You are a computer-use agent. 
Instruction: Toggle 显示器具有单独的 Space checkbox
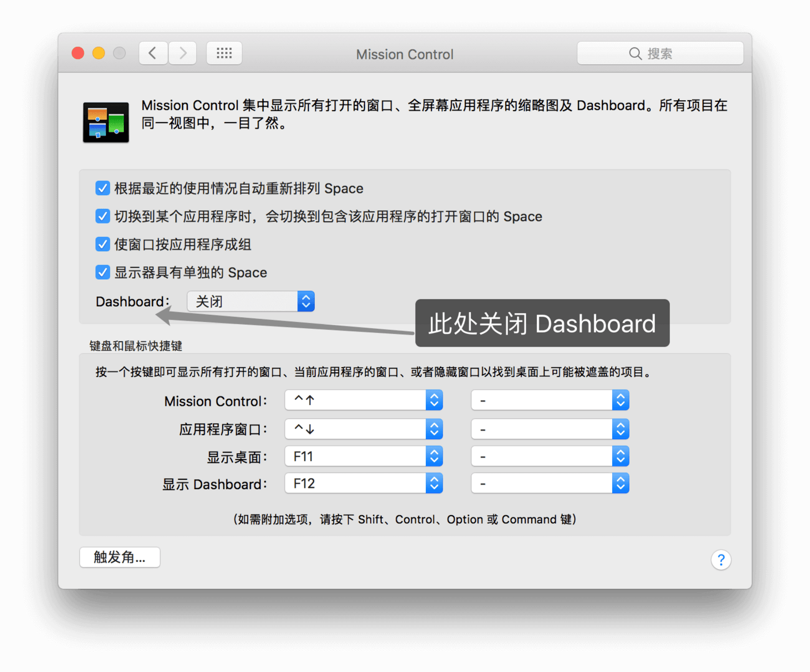pos(102,272)
